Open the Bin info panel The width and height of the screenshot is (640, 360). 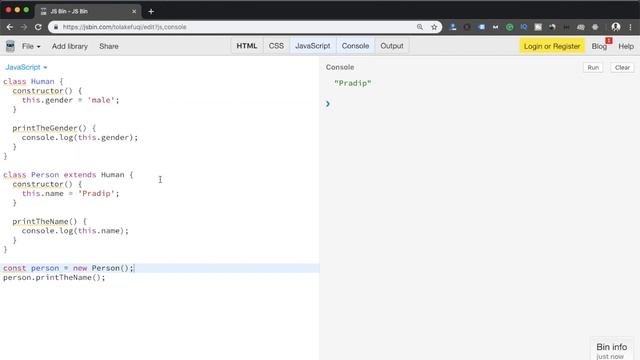click(611, 349)
